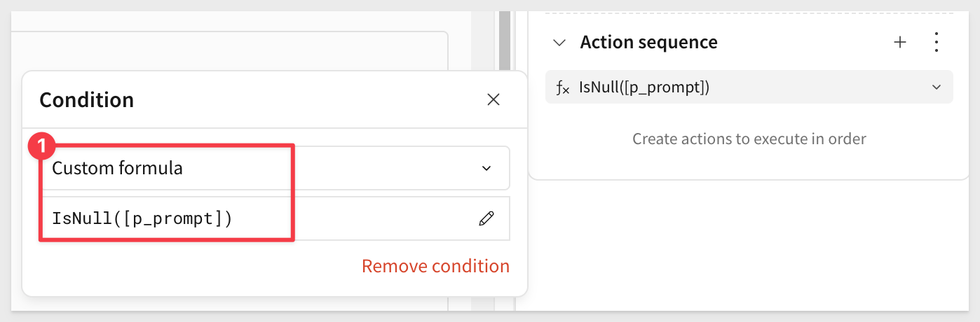This screenshot has height=322, width=980.
Task: Open the Action sequence more options menu
Action: (x=937, y=43)
